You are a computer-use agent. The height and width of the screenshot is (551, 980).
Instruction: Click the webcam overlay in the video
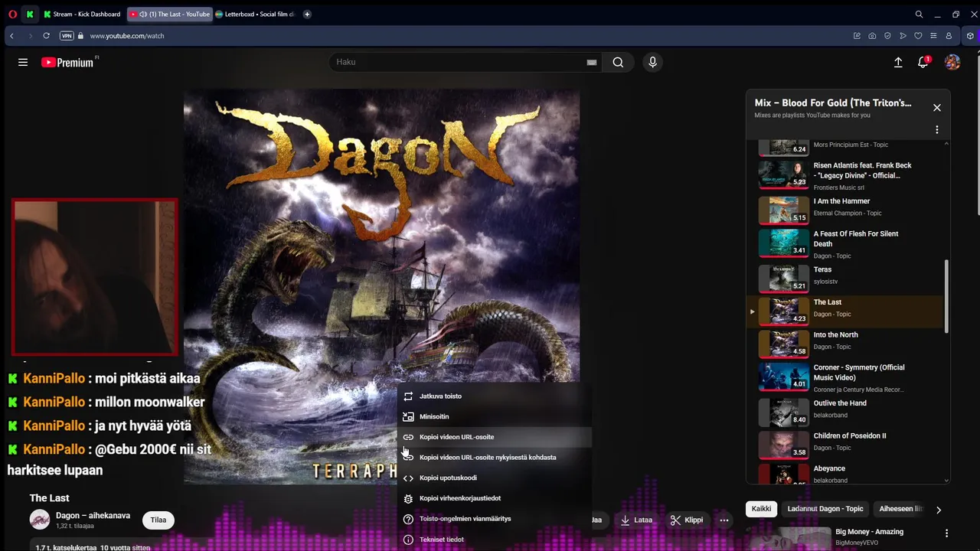point(95,277)
